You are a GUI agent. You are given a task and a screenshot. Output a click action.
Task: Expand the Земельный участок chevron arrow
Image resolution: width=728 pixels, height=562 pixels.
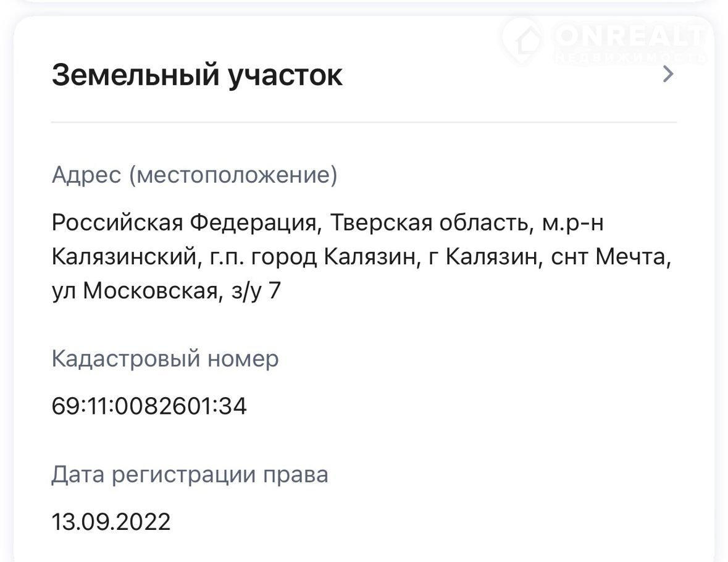pos(667,75)
